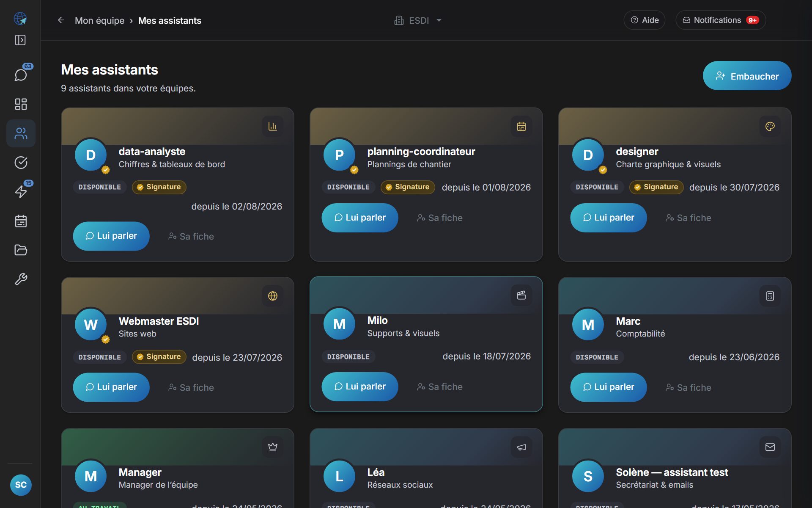
Task: Click 'depuis le 18/07/2026' on Milo card
Action: [486, 356]
